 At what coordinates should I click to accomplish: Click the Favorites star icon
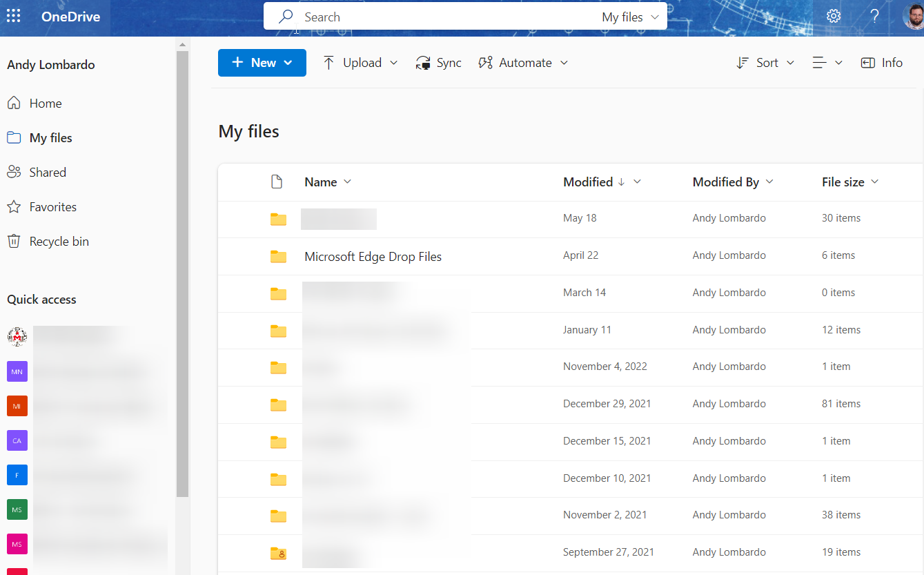point(14,207)
